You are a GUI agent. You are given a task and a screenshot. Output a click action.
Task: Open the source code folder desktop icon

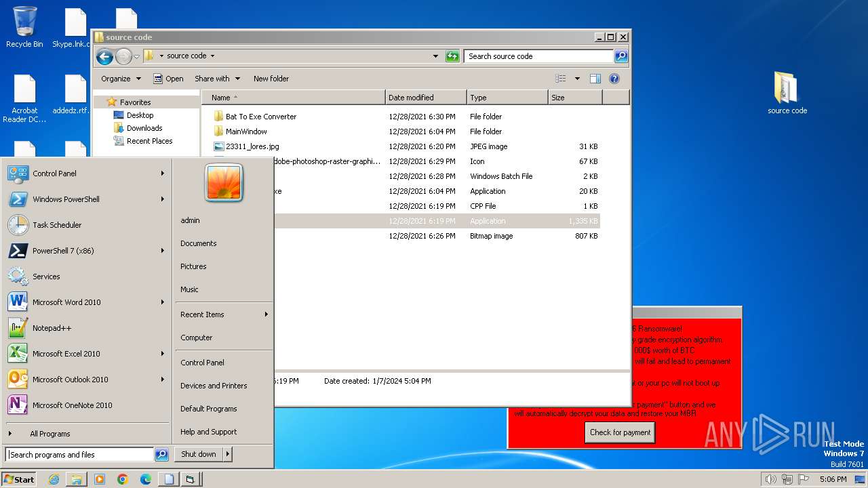[787, 94]
